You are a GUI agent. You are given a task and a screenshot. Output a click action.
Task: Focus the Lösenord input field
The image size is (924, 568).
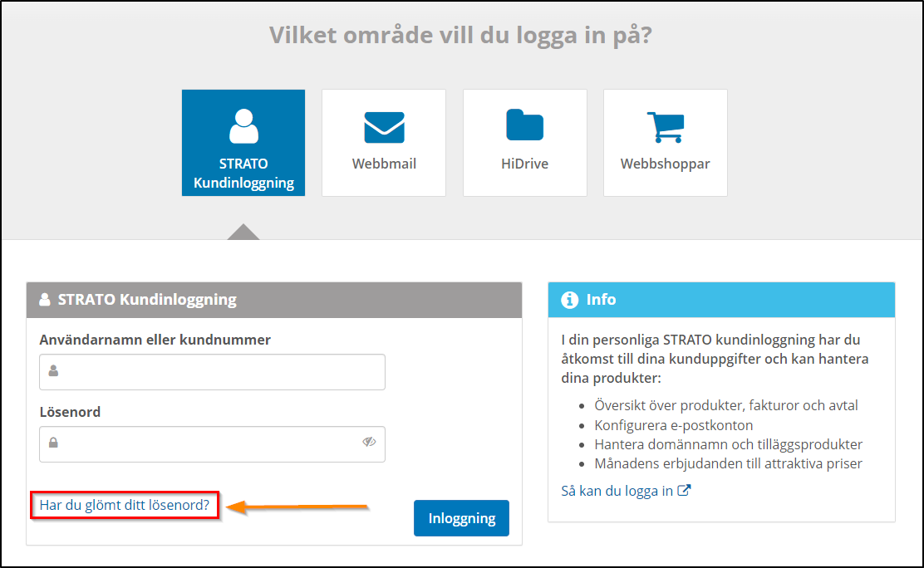click(208, 443)
